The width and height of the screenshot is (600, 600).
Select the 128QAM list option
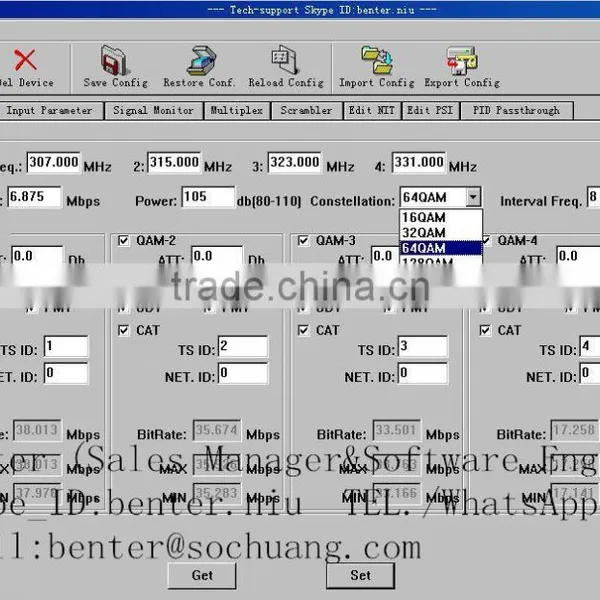[440, 260]
